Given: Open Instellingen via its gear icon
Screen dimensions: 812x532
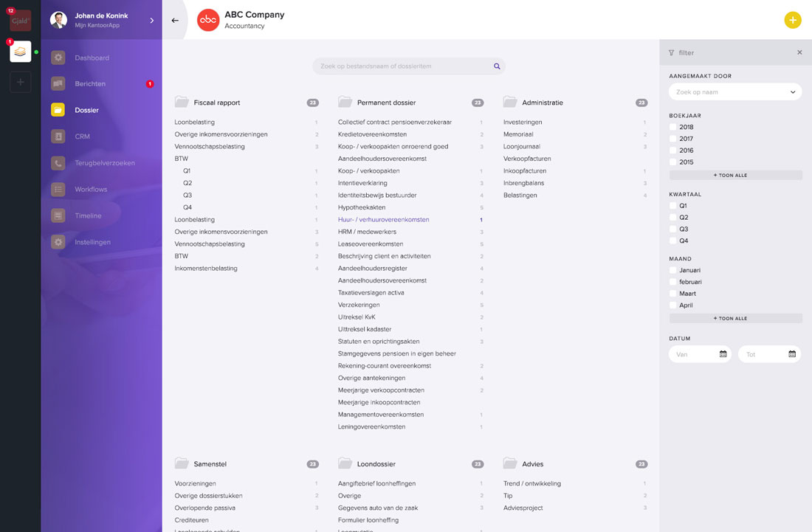Looking at the screenshot, I should (x=58, y=242).
